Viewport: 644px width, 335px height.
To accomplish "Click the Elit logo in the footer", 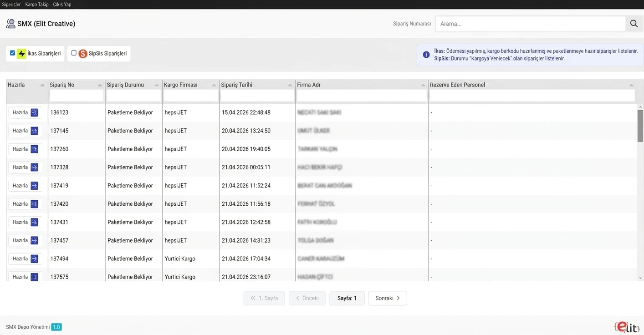I will [627, 327].
